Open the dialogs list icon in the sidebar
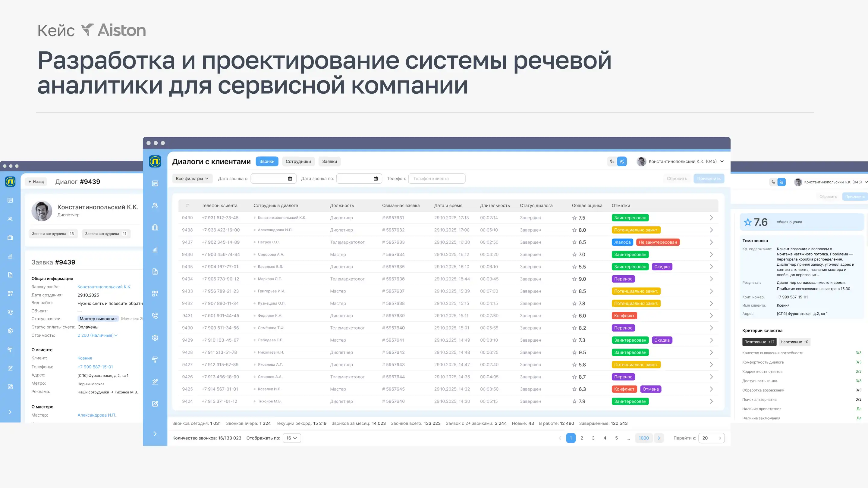 (x=155, y=183)
